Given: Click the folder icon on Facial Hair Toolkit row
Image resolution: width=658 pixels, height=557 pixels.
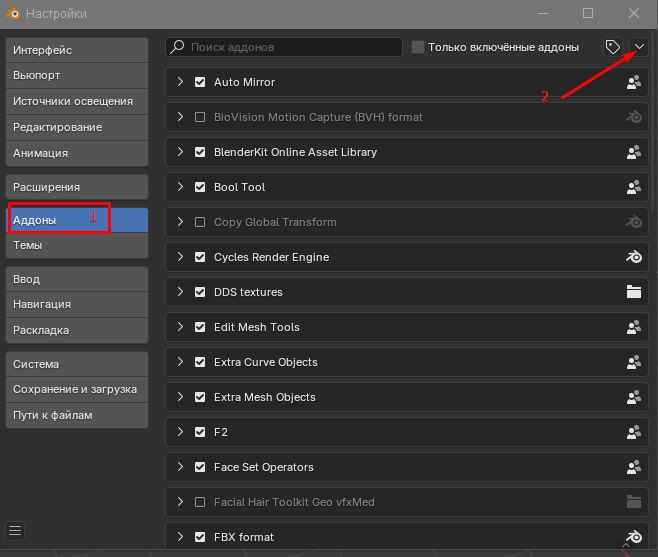Looking at the screenshot, I should [x=634, y=502].
